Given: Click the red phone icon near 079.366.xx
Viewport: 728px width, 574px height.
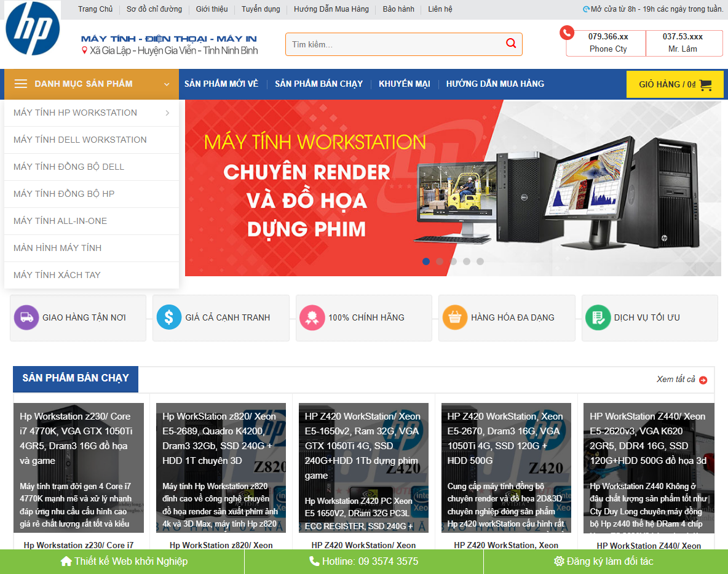Looking at the screenshot, I should tap(566, 33).
